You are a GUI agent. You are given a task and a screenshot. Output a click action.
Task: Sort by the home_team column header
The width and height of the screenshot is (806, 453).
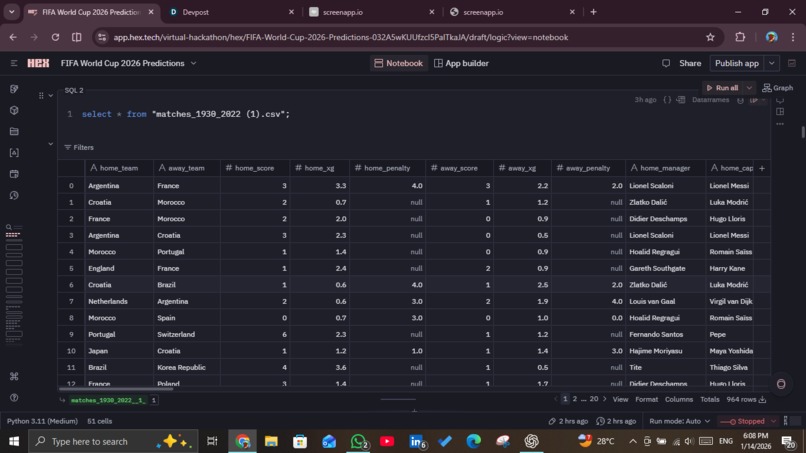pyautogui.click(x=119, y=168)
